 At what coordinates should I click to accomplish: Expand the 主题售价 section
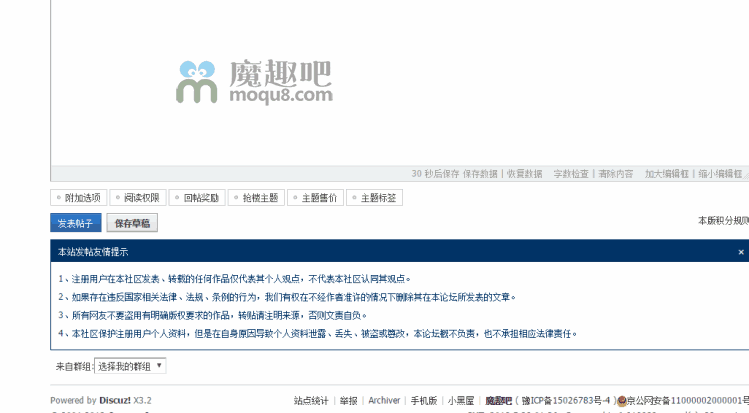point(315,198)
